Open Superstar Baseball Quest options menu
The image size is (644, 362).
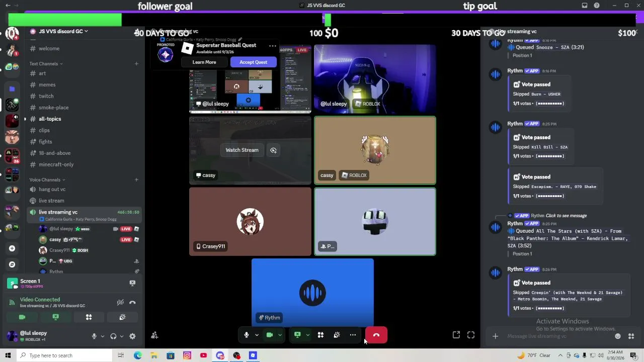point(272,46)
